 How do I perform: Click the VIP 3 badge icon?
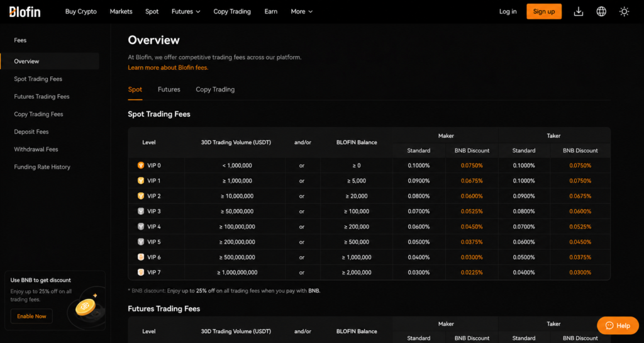[141, 211]
